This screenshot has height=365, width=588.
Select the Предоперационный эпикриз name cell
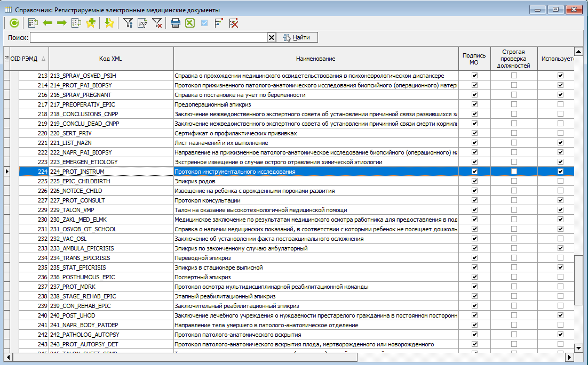pyautogui.click(x=316, y=104)
